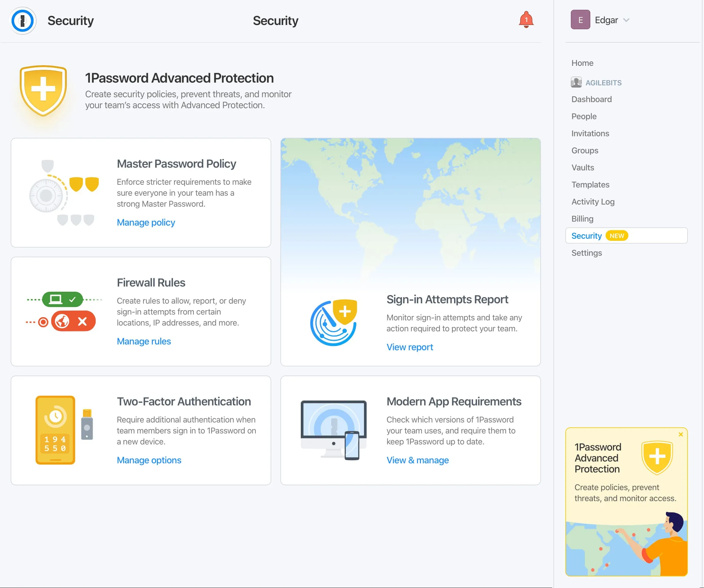Open People in sidebar
The width and height of the screenshot is (704, 588).
(584, 116)
